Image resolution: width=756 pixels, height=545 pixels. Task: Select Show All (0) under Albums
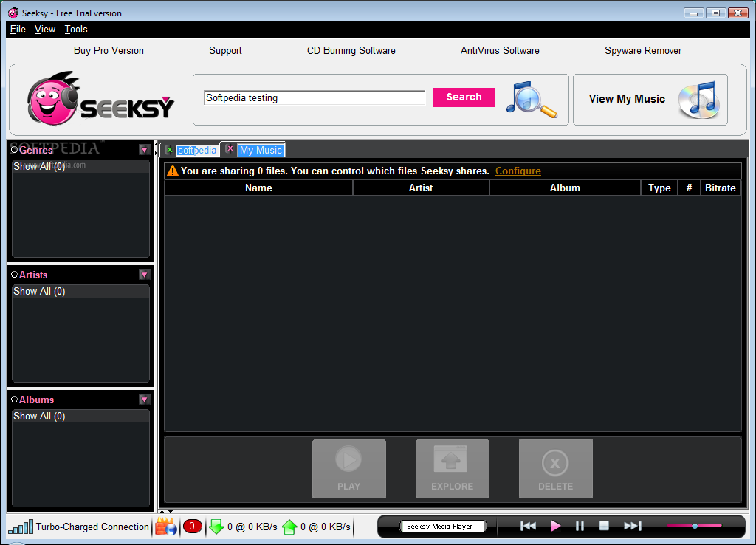(x=80, y=417)
